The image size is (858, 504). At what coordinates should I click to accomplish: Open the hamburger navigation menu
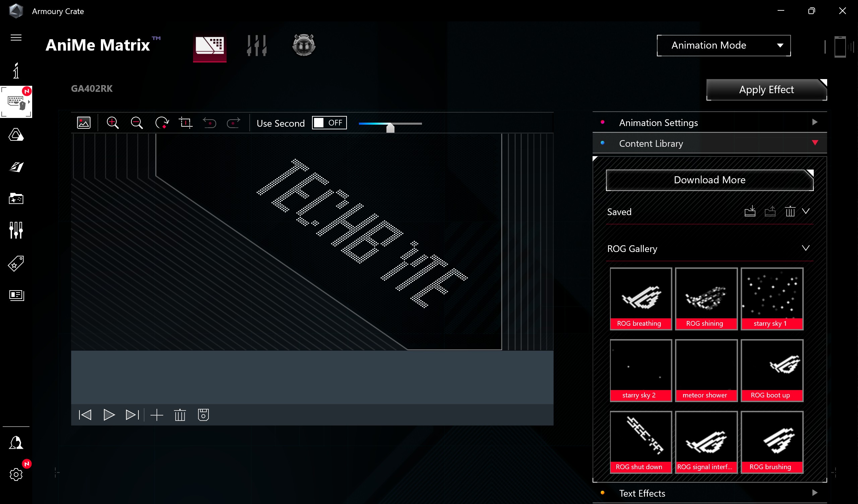click(x=16, y=38)
